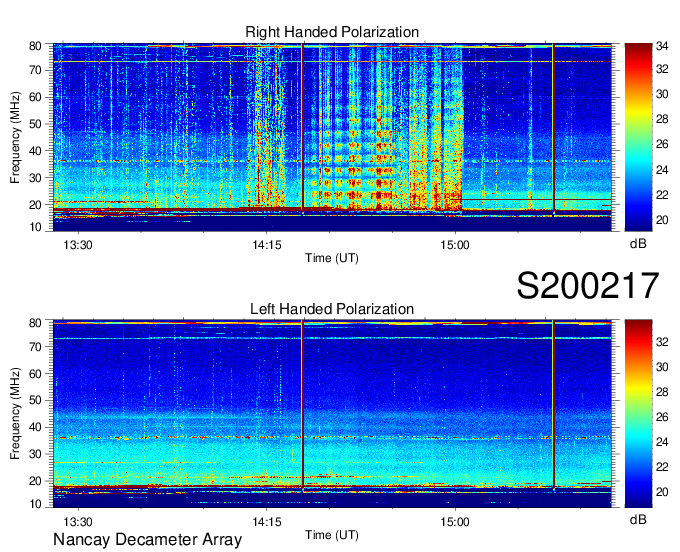Screen dimensions: 680x552
Task: Click the 80 frequency tick of Left Handed plot
Action: pos(35,323)
